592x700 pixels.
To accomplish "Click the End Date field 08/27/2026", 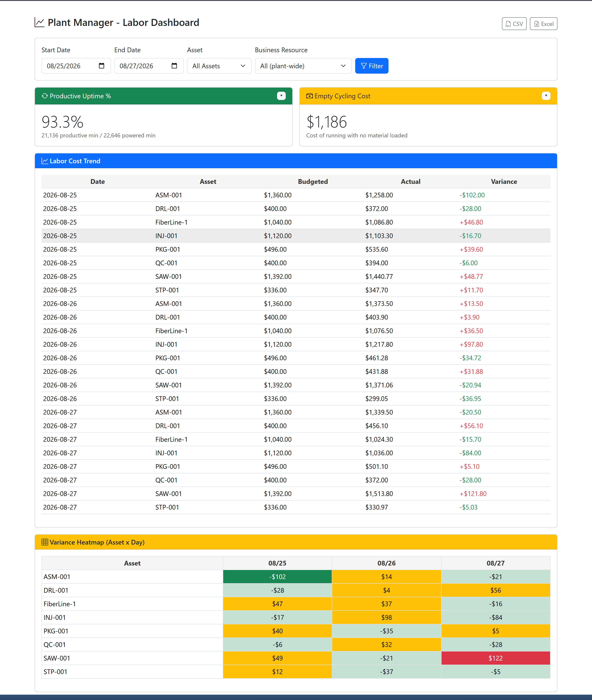I will point(149,66).
